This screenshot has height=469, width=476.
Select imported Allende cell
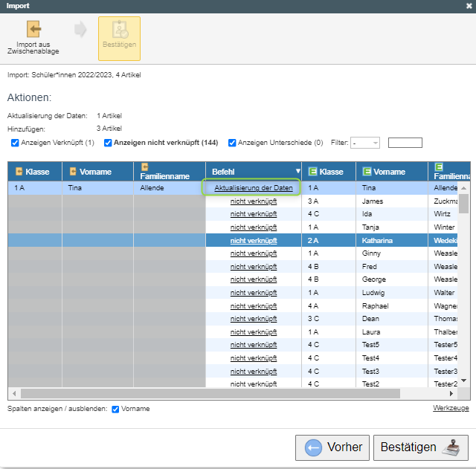pos(170,188)
